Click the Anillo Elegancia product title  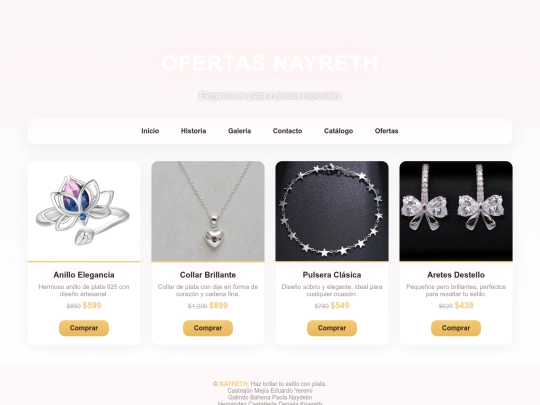(84, 275)
